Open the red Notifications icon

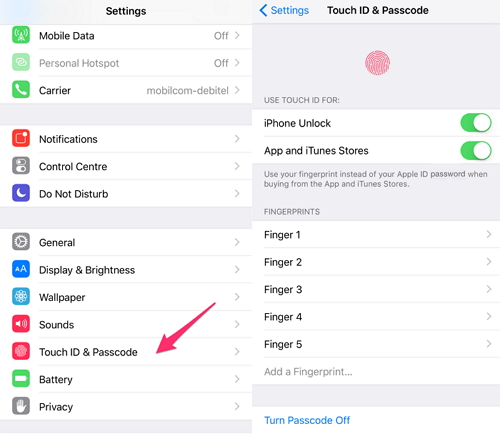coord(21,138)
